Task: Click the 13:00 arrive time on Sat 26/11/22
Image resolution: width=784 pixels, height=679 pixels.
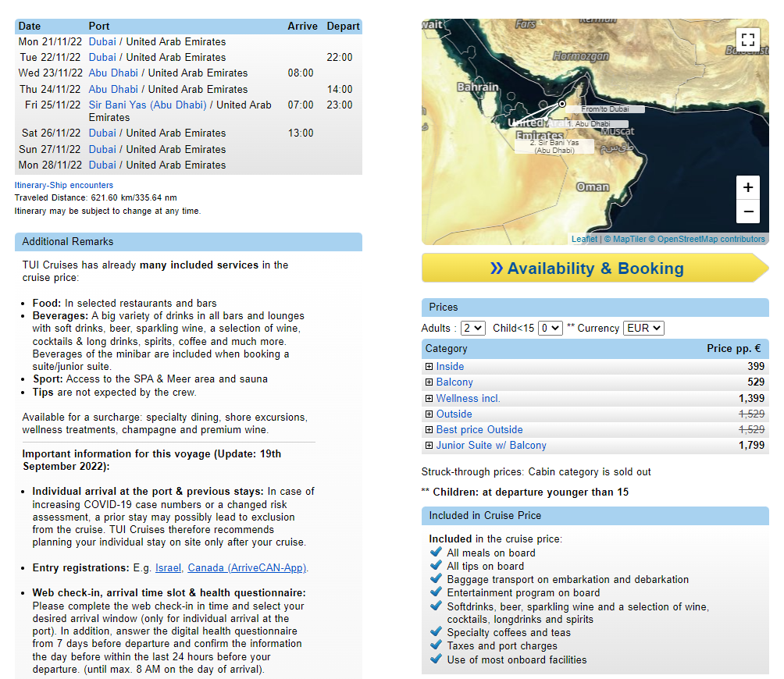Action: tap(301, 133)
